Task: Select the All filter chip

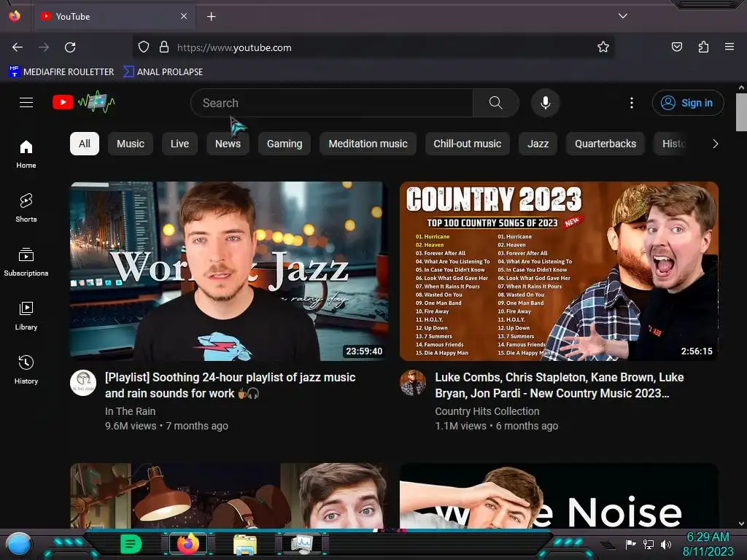Action: click(x=85, y=144)
